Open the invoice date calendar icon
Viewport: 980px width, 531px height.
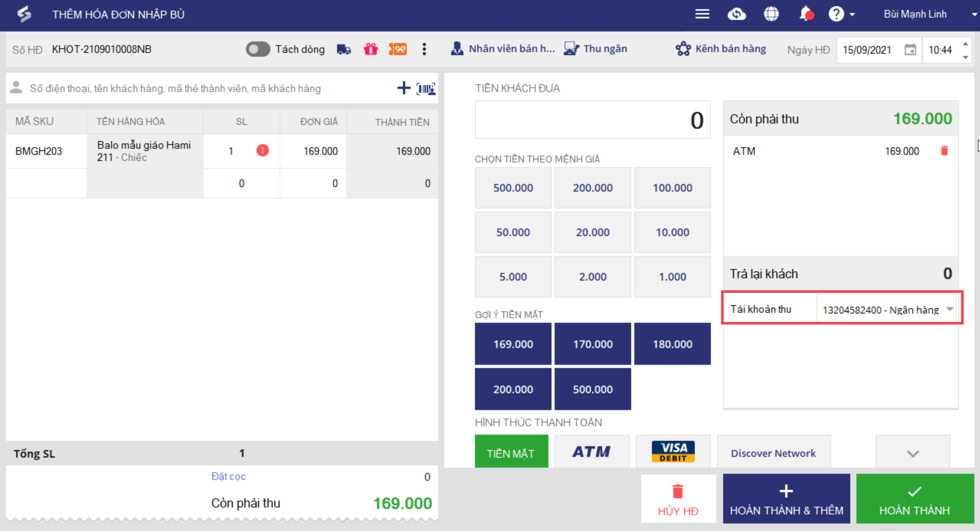point(910,50)
